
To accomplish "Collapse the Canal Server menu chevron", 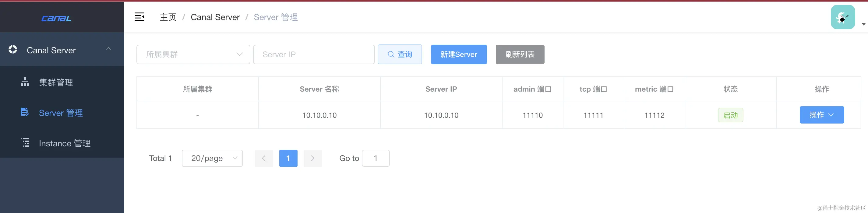I will coord(108,49).
